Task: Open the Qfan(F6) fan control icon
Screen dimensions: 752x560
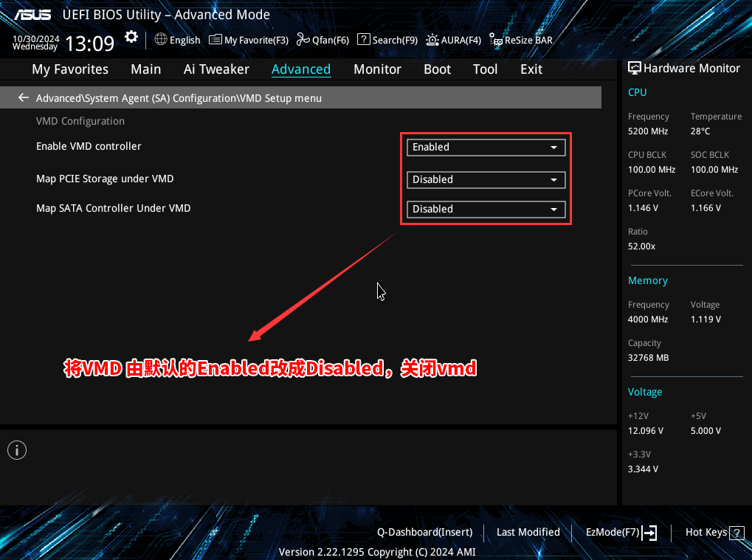Action: [303, 39]
